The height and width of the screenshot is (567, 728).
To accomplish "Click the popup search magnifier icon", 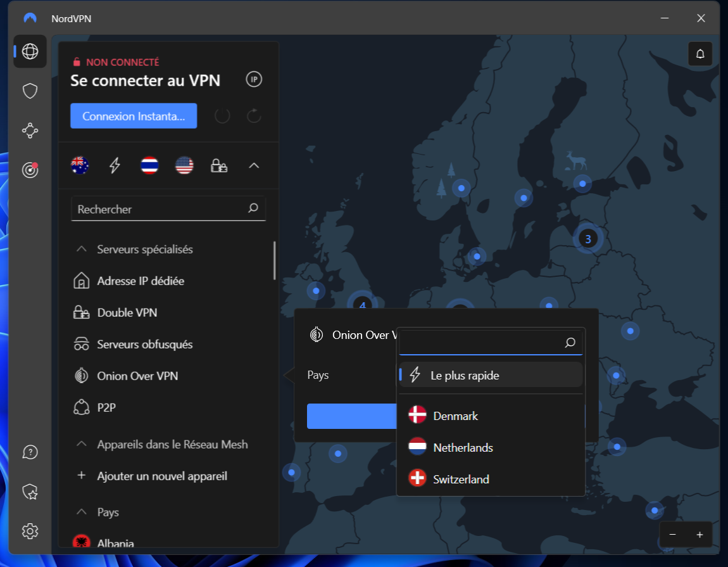I will [x=570, y=343].
